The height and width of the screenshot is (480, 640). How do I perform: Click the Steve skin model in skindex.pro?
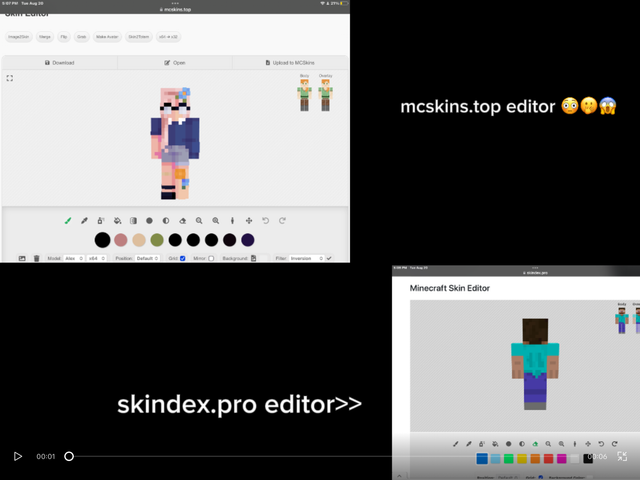coord(535,364)
